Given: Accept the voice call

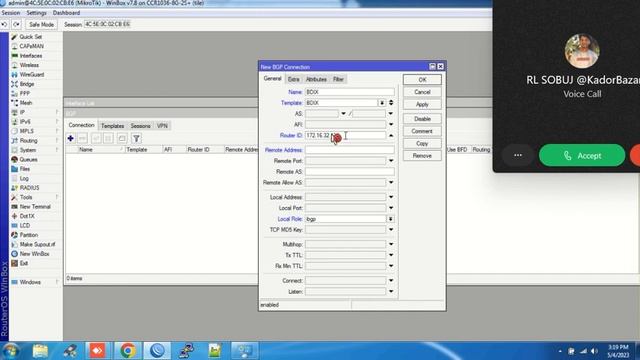Looking at the screenshot, I should click(582, 156).
